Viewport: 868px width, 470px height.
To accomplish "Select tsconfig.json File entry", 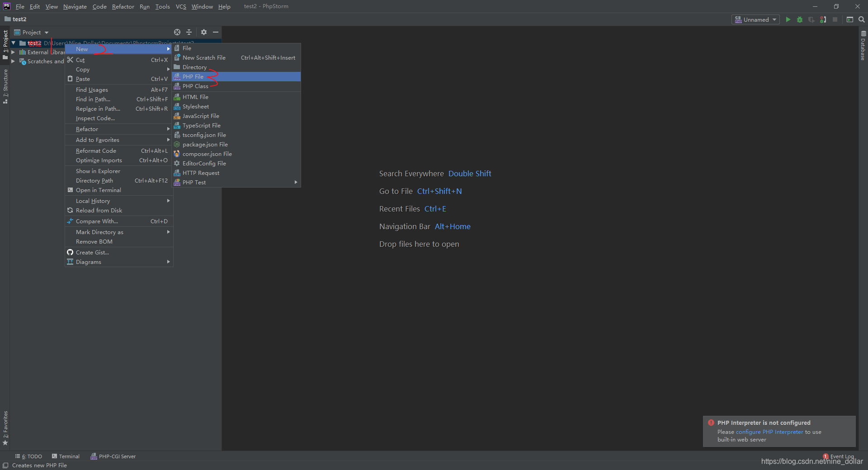I will click(236, 135).
